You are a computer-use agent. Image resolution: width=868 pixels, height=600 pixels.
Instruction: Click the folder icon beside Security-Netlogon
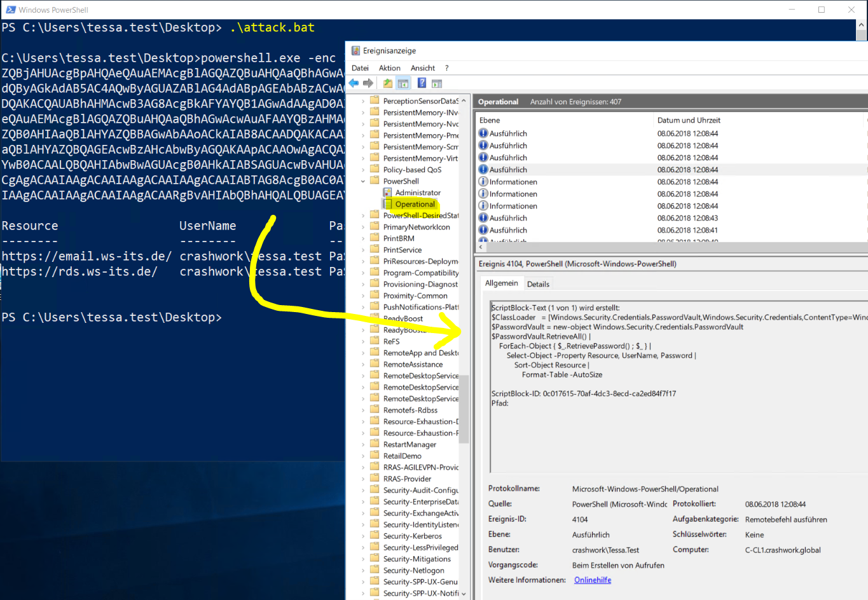tap(375, 570)
